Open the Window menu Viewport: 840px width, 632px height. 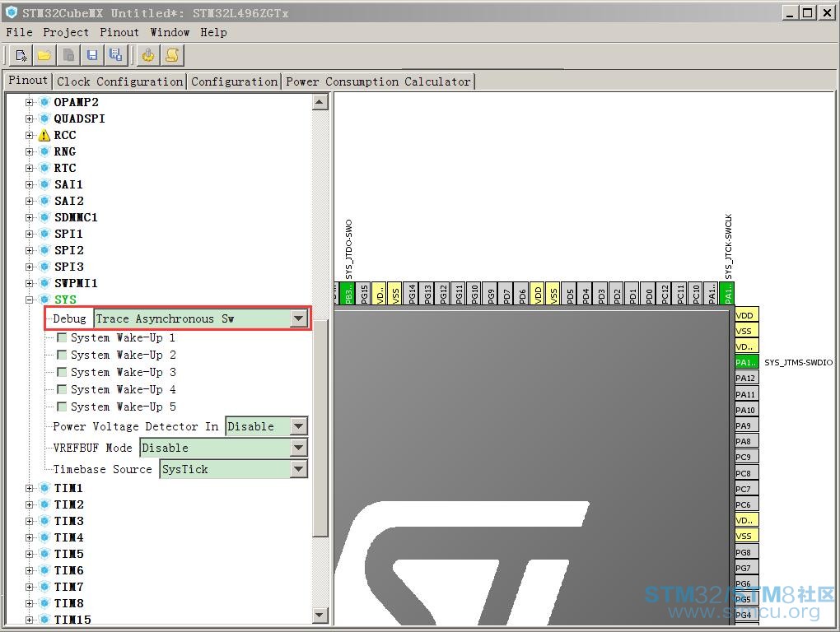coord(170,32)
